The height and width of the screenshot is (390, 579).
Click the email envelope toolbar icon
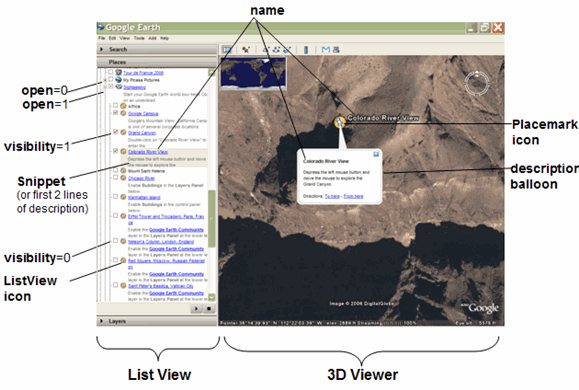coord(325,49)
